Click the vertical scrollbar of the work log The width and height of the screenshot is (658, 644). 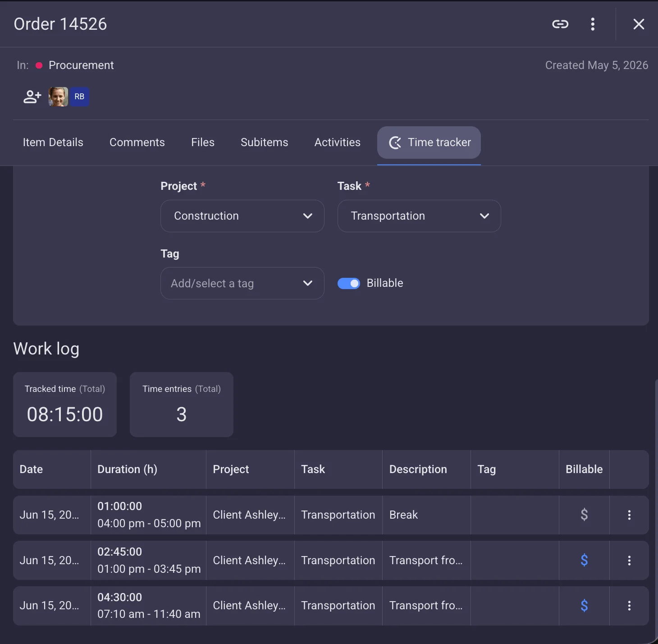coord(656,510)
